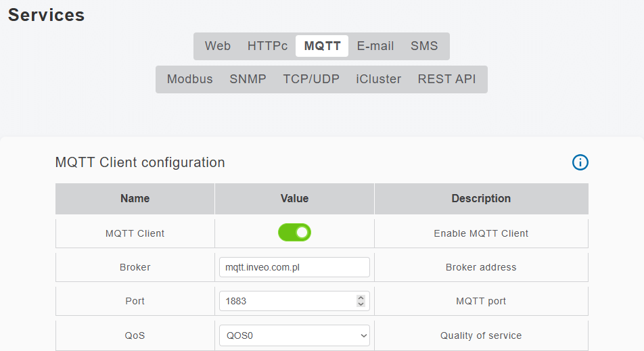The height and width of the screenshot is (351, 644).
Task: Click the Port number input field
Action: (x=285, y=301)
